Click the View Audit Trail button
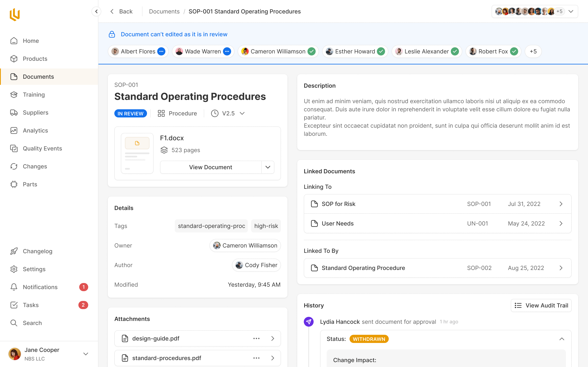The width and height of the screenshot is (588, 367). 541,305
